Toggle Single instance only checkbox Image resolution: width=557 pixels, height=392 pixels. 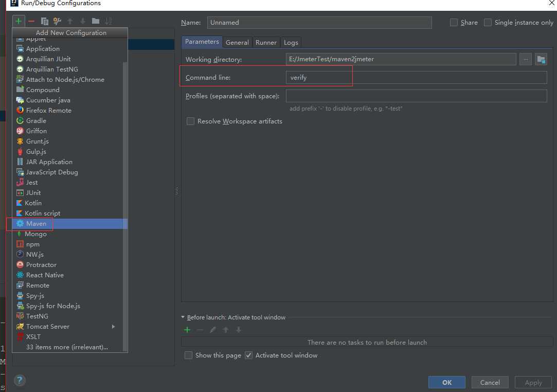[488, 23]
